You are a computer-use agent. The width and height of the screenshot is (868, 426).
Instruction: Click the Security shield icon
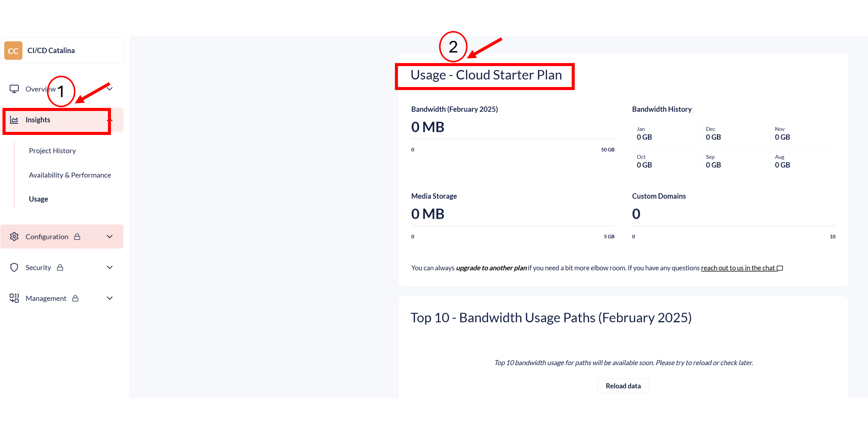(x=14, y=268)
